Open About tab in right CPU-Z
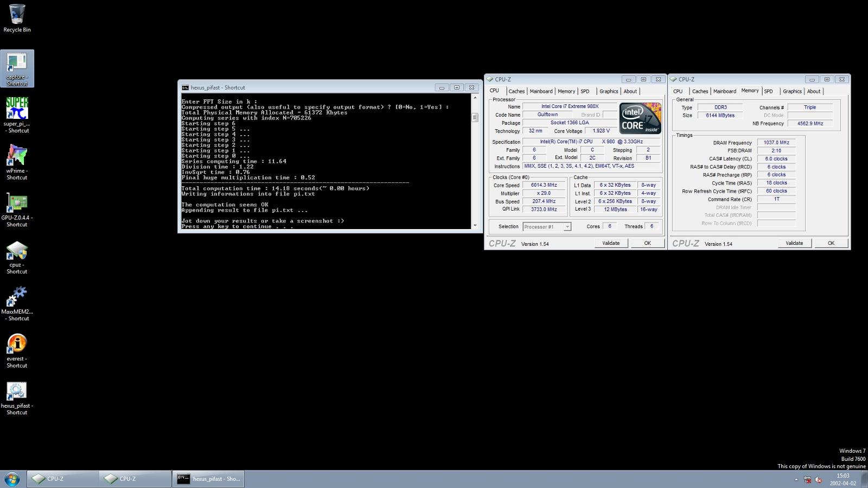 click(814, 91)
